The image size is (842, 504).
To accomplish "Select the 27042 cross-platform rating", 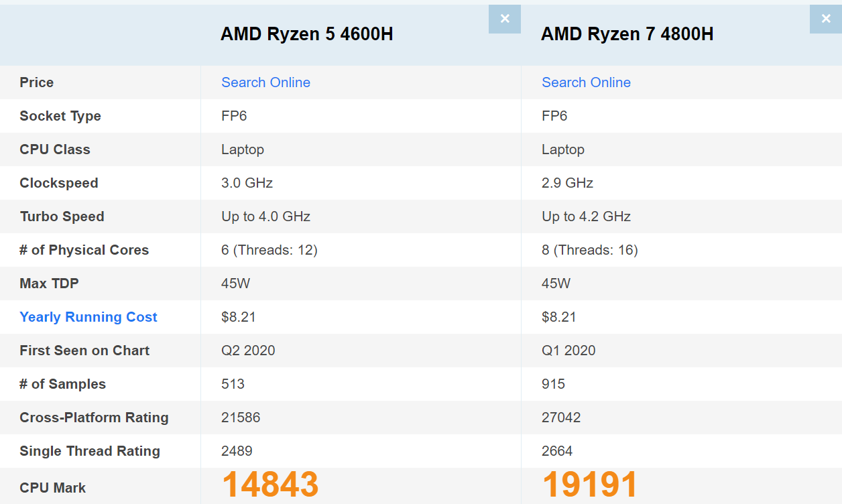I will click(x=561, y=418).
